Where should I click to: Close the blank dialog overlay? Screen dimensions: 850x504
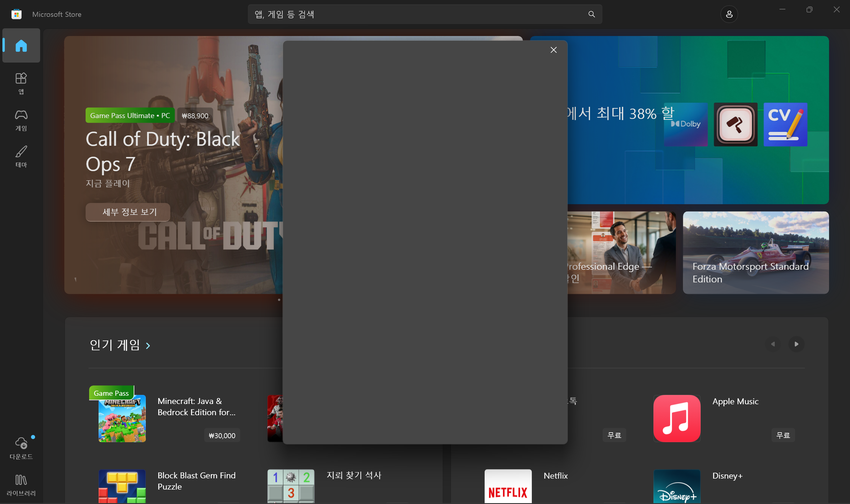554,50
